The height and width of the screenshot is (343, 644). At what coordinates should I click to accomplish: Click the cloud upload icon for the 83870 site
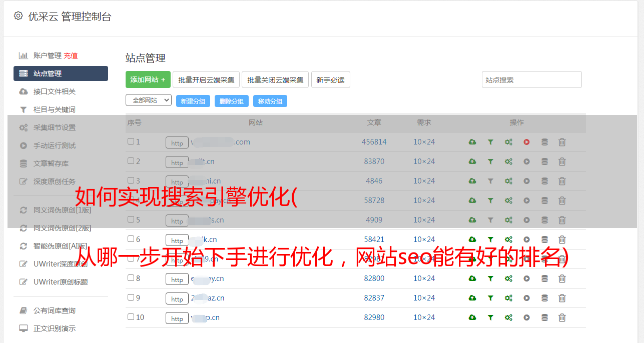tap(472, 161)
